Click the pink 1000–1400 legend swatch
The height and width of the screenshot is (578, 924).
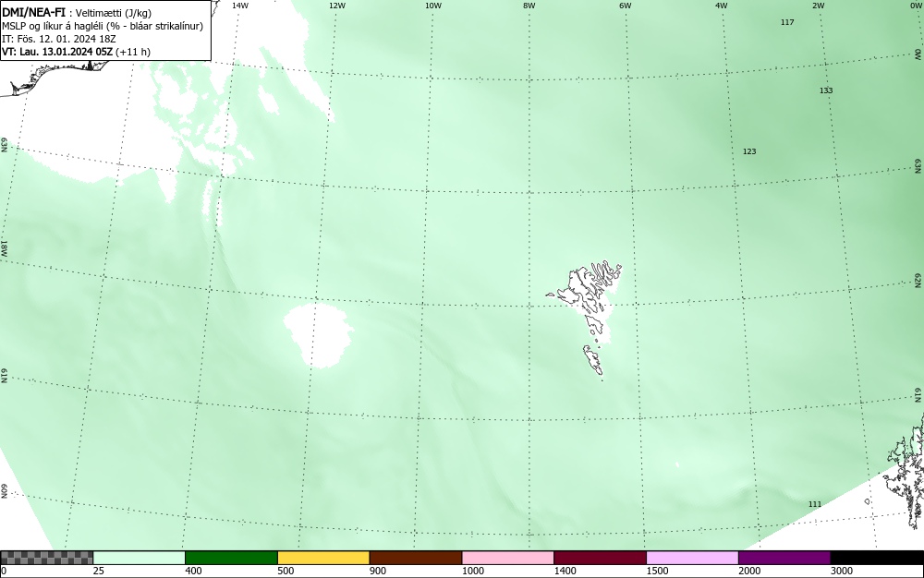508,558
